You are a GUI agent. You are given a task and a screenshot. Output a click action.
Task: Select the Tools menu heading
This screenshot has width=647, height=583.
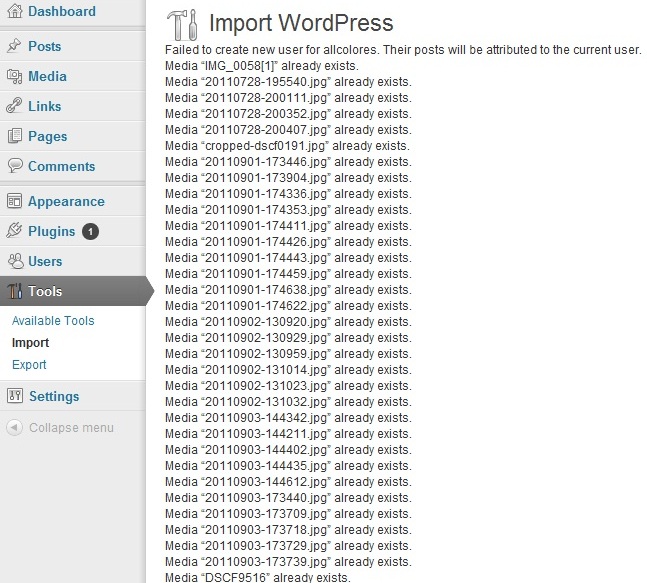(x=45, y=291)
